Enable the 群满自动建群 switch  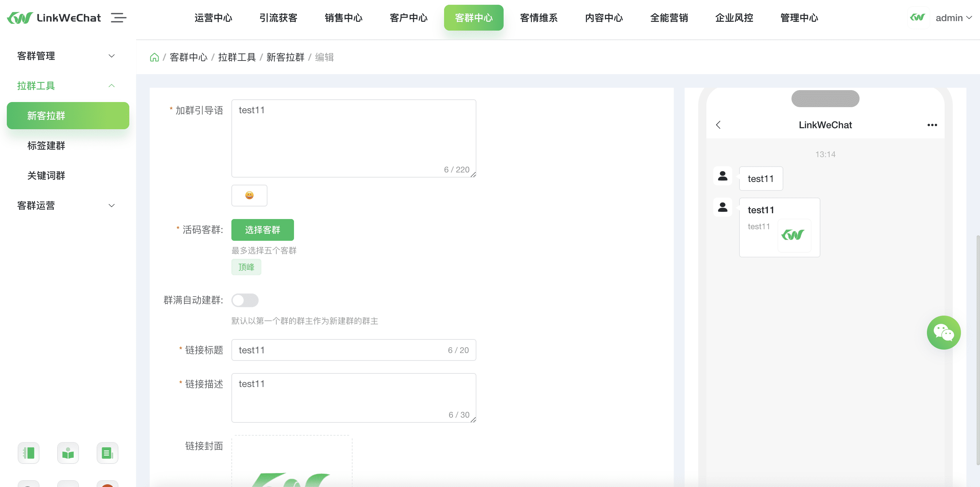tap(245, 300)
